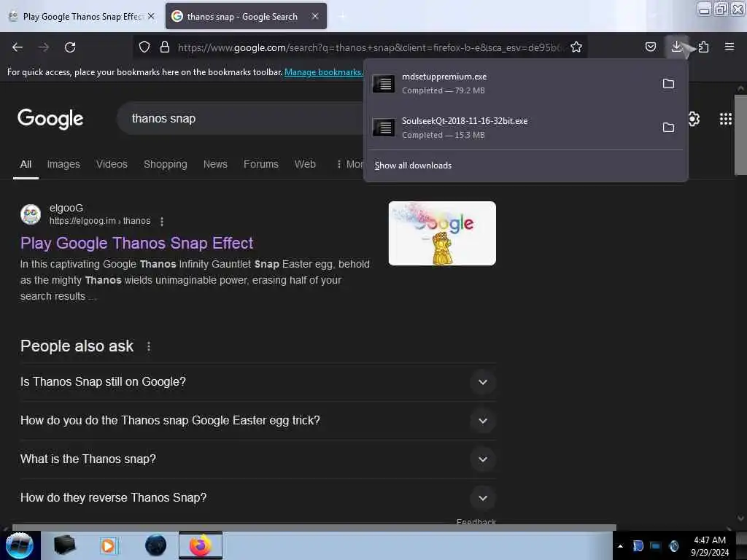The width and height of the screenshot is (747, 560).
Task: Switch to the Shopping tab
Action: 166,164
